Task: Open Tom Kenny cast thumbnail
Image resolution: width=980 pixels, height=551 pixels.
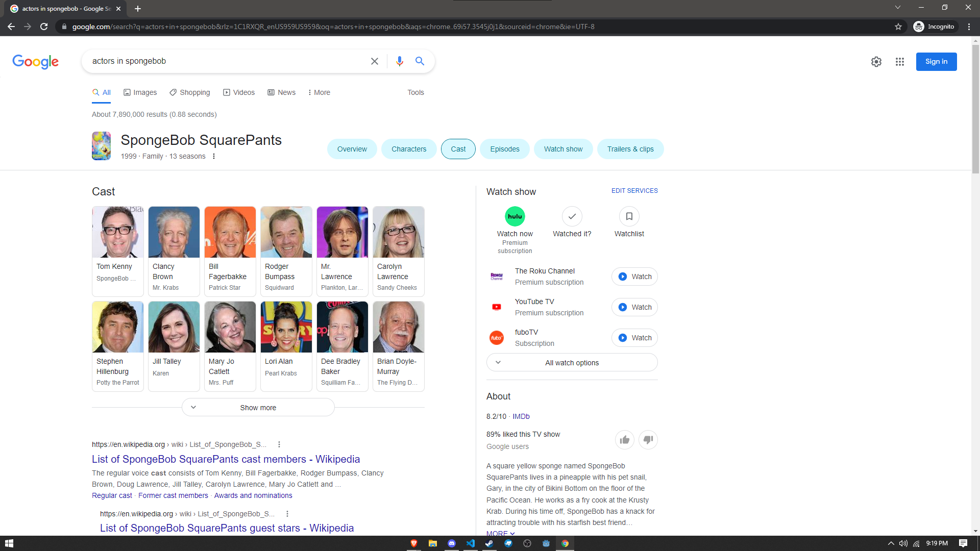Action: coord(118,232)
